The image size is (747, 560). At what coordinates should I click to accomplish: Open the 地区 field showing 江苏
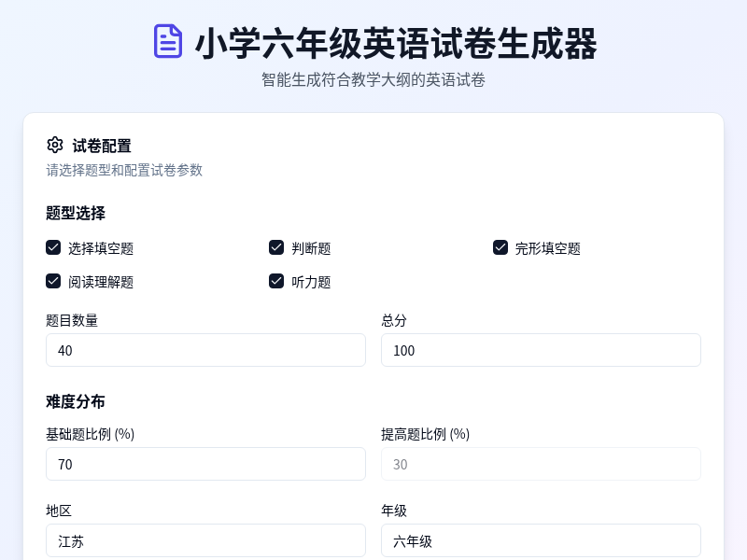click(x=205, y=540)
